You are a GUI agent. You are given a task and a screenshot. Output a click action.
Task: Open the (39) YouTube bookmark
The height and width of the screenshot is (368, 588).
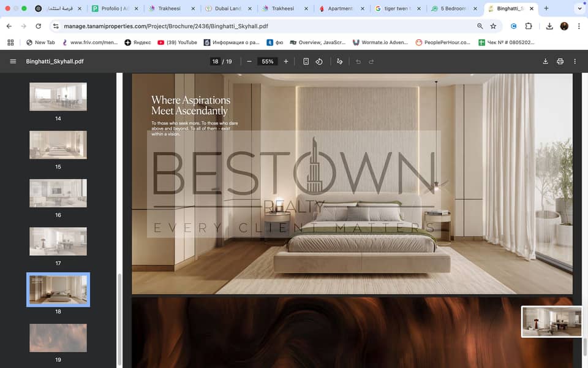click(x=178, y=42)
